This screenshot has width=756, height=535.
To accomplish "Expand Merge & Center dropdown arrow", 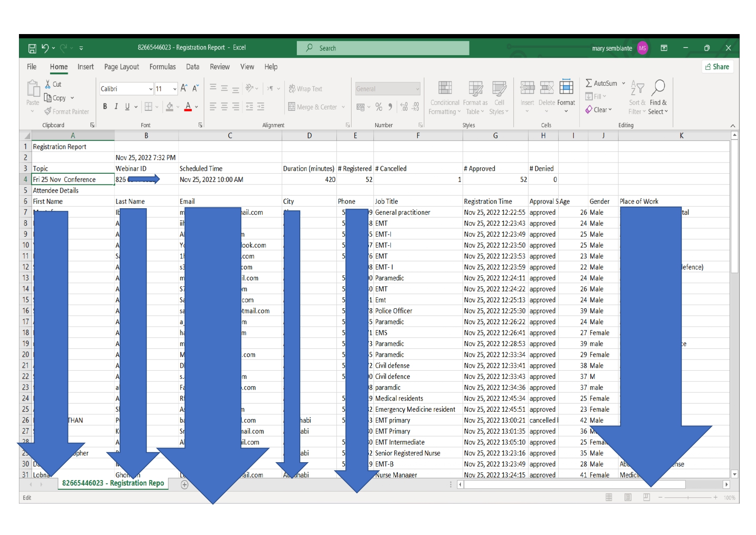I will coord(343,107).
